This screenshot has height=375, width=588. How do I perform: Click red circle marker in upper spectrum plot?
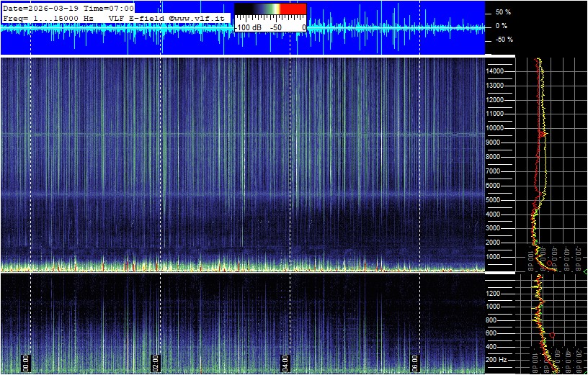point(550,263)
